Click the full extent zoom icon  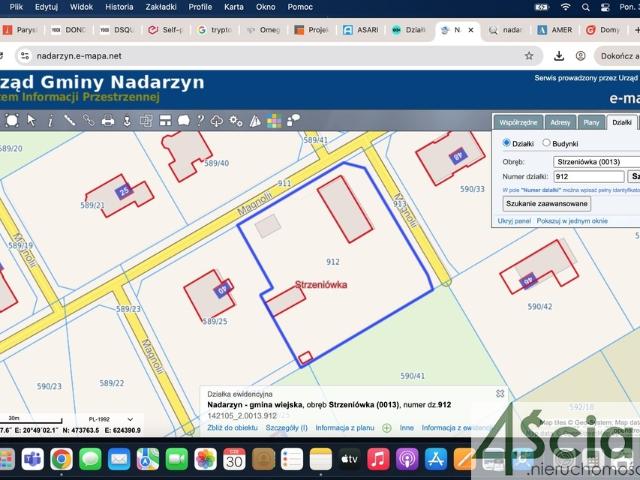12,121
